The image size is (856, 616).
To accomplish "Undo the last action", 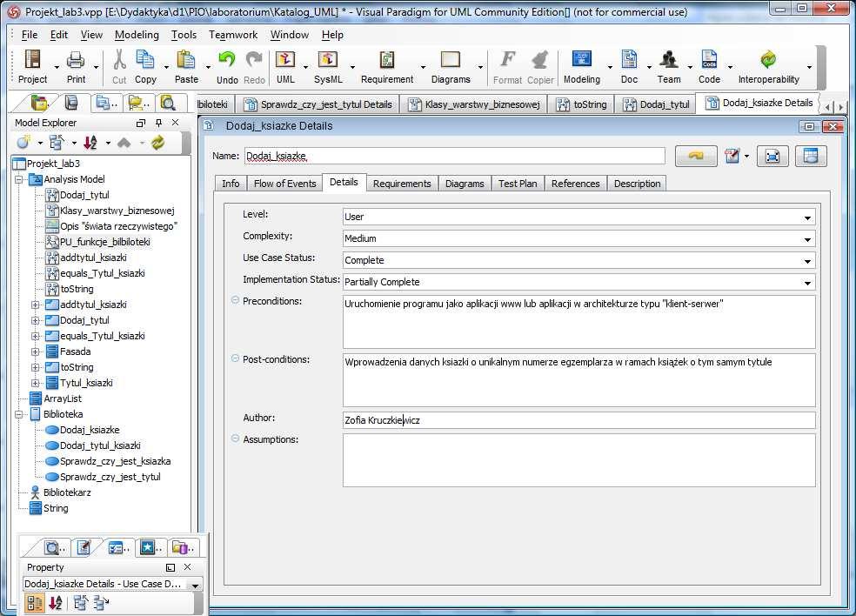I will click(x=227, y=67).
